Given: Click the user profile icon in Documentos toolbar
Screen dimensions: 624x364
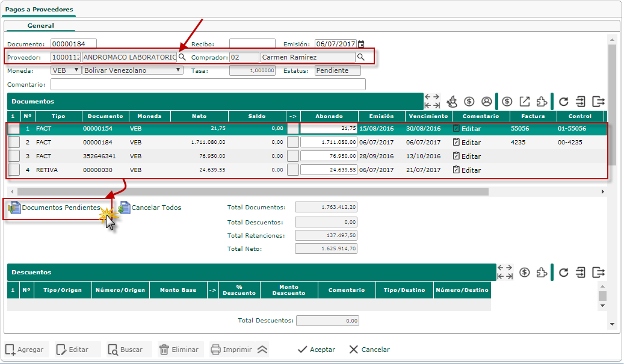Looking at the screenshot, I should coord(486,101).
